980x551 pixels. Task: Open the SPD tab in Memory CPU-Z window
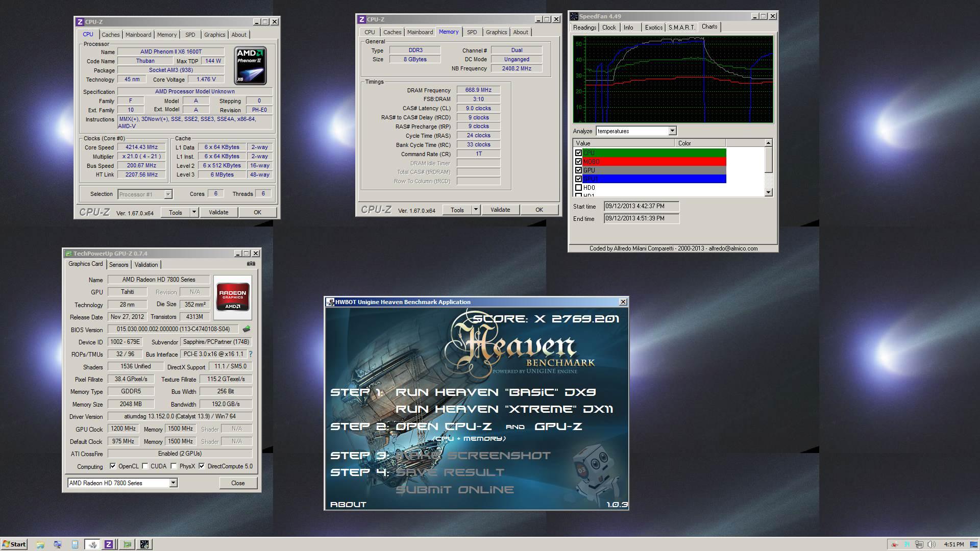pyautogui.click(x=472, y=32)
